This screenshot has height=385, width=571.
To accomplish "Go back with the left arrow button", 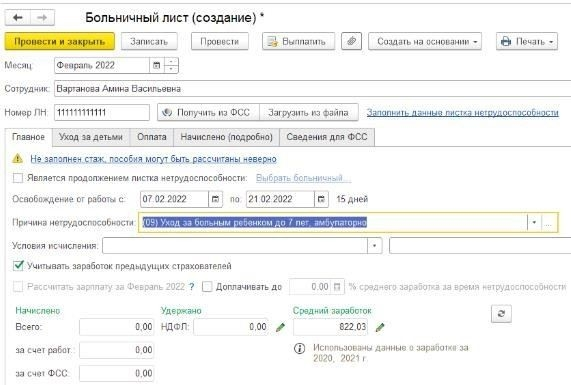I will pyautogui.click(x=17, y=17).
